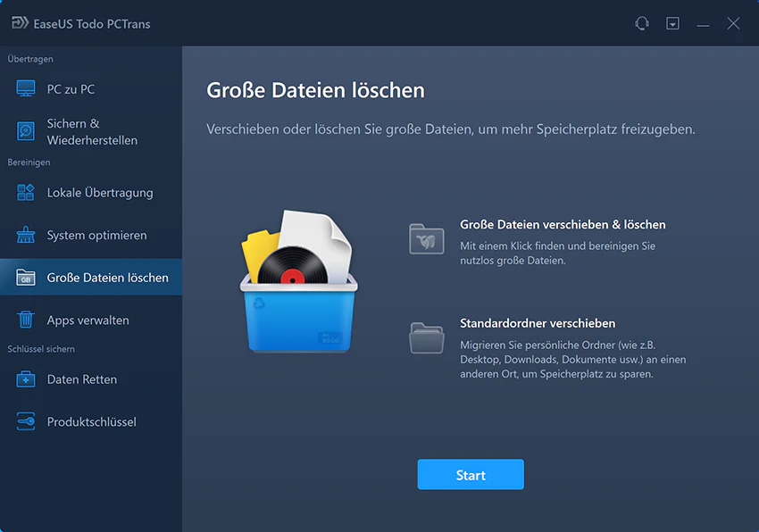The width and height of the screenshot is (759, 532).
Task: Open System optimieren from sidebar
Action: pyautogui.click(x=96, y=236)
